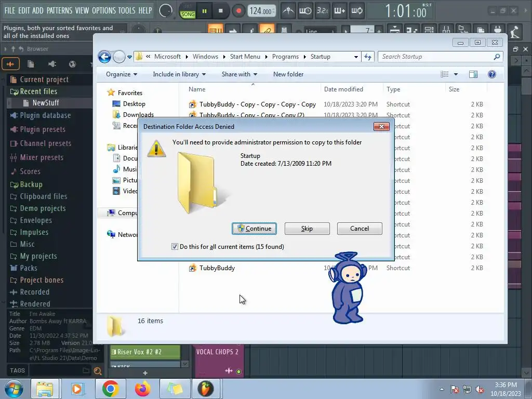Click Skip in the access denied dialog
532x399 pixels.
coord(307,229)
